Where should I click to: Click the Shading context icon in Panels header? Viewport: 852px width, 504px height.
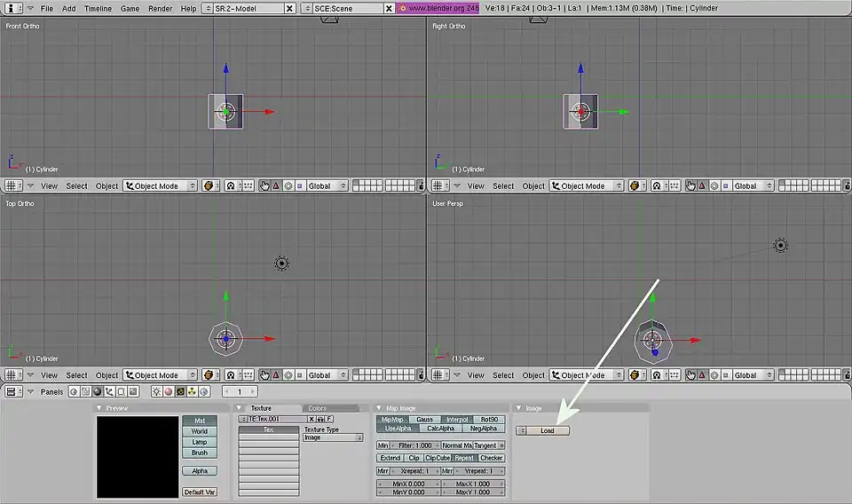point(98,391)
